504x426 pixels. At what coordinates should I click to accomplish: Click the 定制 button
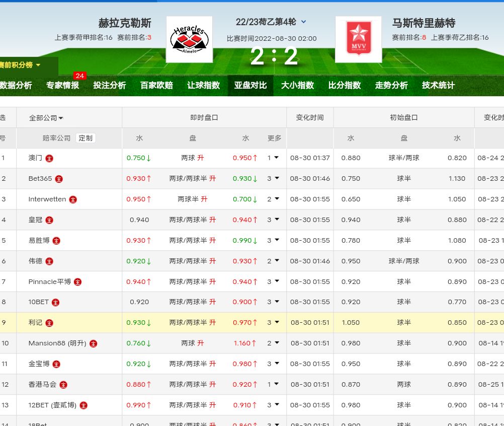[x=86, y=138]
